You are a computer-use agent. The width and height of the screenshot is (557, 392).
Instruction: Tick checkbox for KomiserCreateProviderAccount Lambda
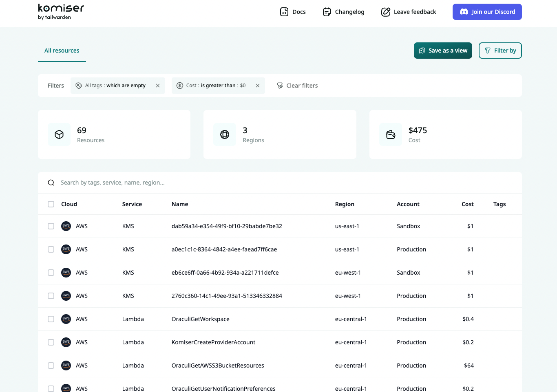[51, 342]
